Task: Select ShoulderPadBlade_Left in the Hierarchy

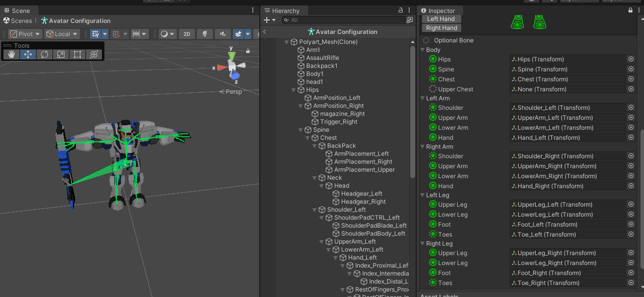Action: tap(374, 226)
